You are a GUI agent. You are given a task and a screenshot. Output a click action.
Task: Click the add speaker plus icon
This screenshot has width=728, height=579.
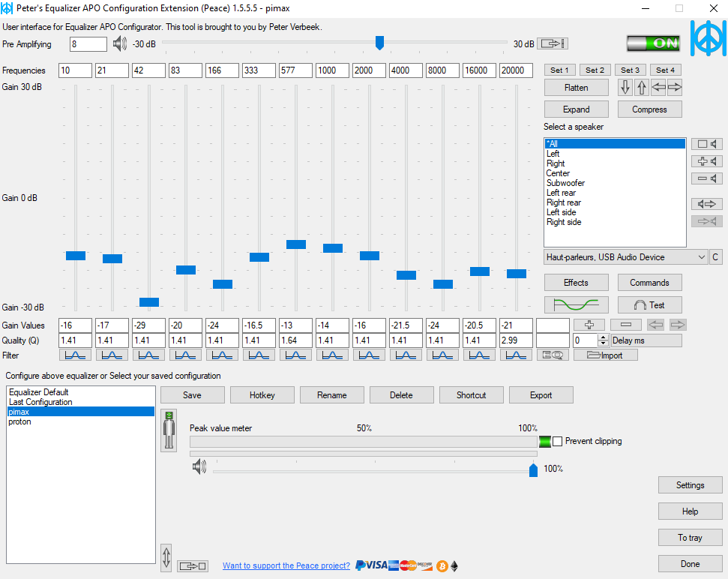coord(707,161)
